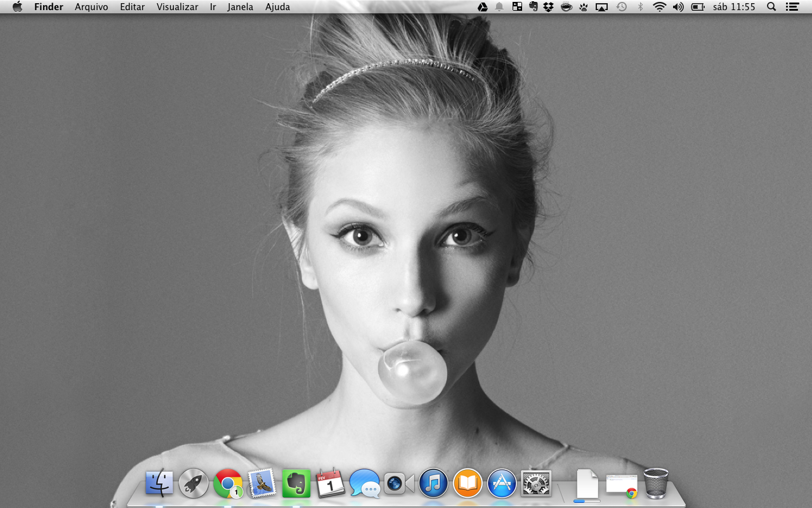Open Notification Center list icon
The width and height of the screenshot is (812, 508).
(x=792, y=7)
